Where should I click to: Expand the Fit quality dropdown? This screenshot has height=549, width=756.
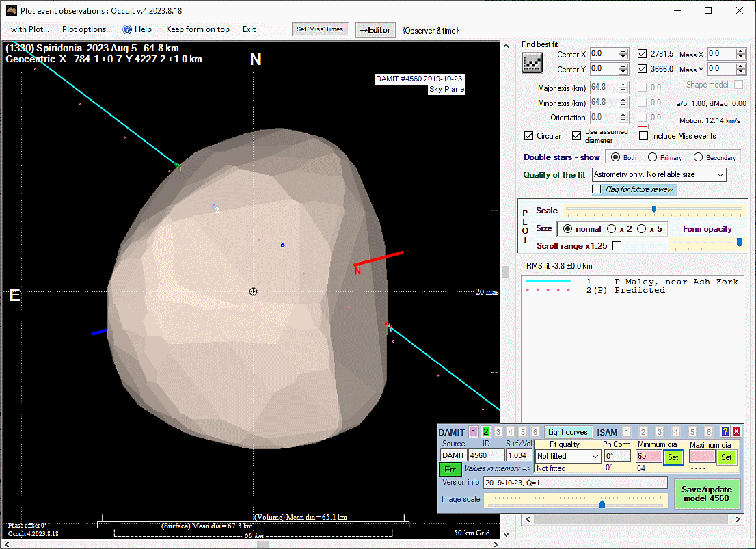(x=595, y=457)
